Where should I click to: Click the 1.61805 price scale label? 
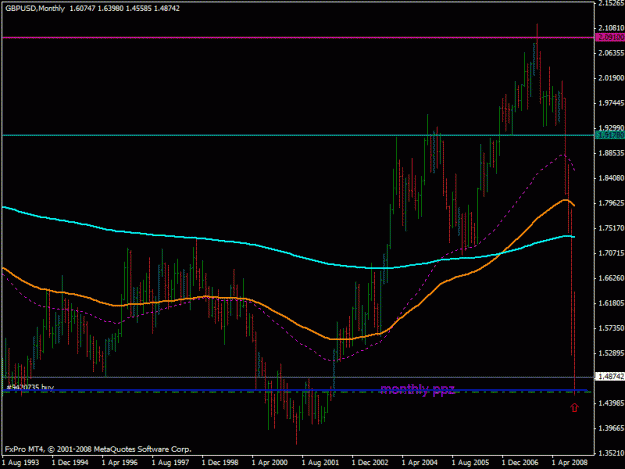click(611, 303)
